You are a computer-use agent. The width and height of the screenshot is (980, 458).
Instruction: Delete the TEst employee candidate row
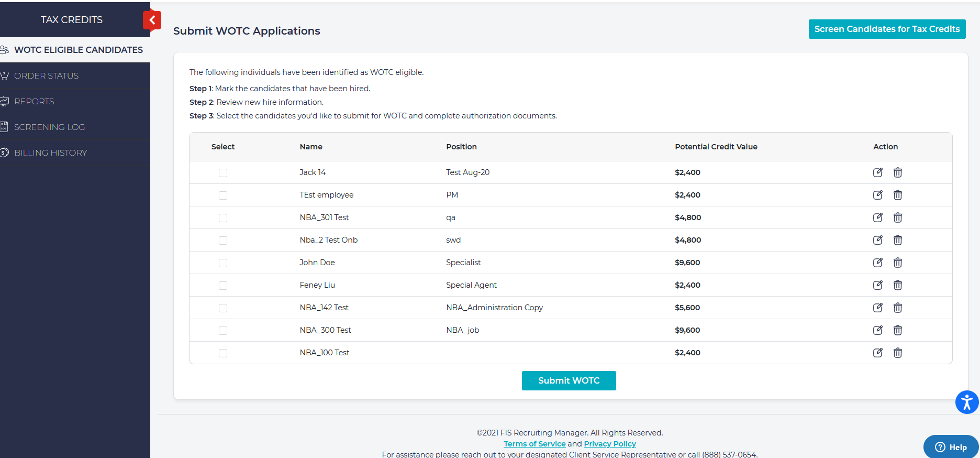(898, 195)
